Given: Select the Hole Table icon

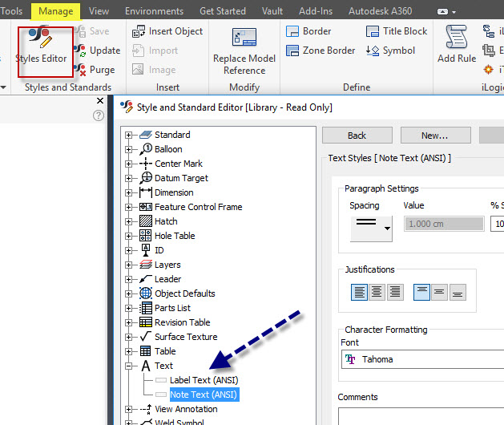Looking at the screenshot, I should tap(146, 236).
